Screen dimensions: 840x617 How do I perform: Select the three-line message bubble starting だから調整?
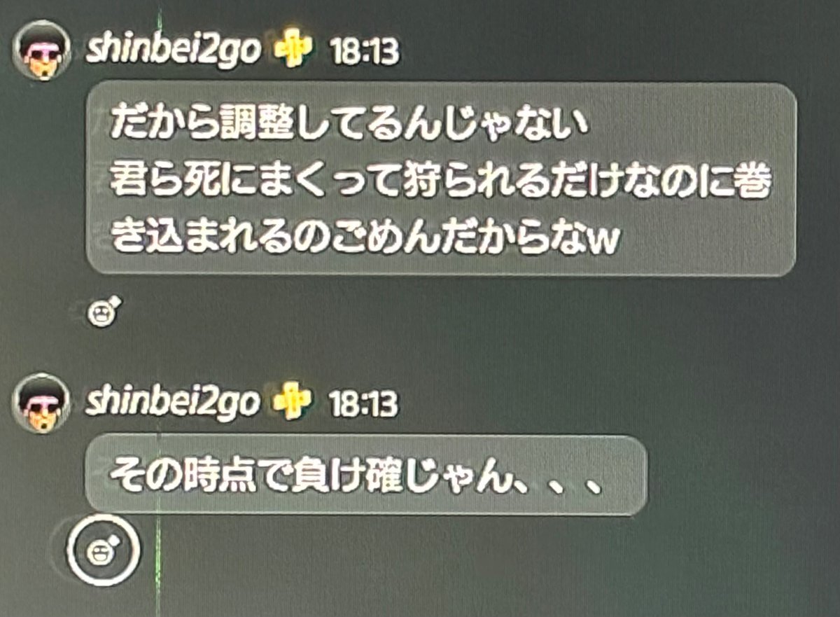coord(441,179)
